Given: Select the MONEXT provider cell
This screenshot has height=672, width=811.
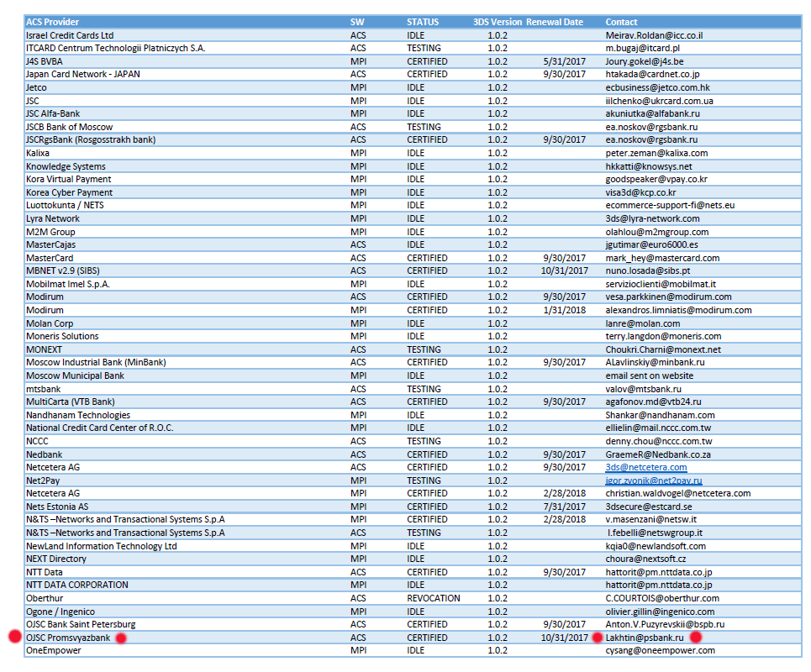Looking at the screenshot, I should pos(44,349).
